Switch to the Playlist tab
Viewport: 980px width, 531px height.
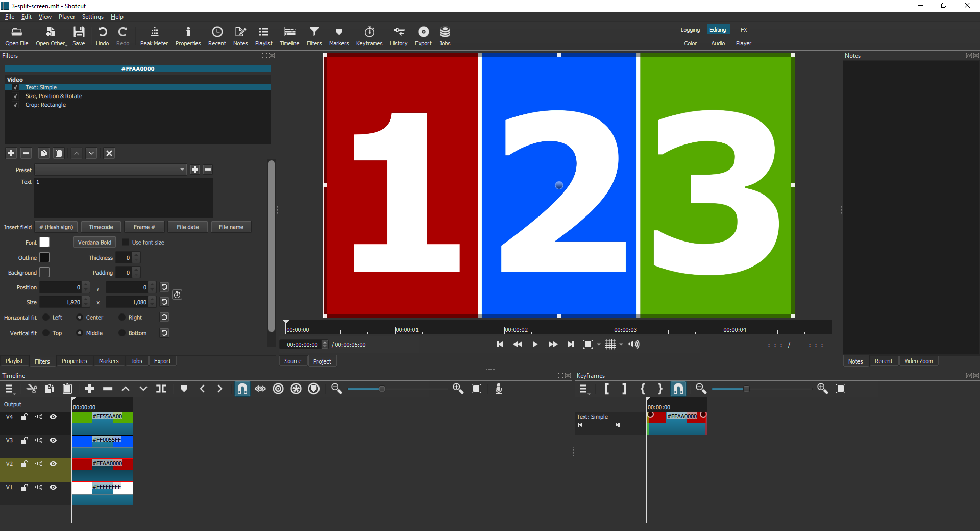coord(14,361)
